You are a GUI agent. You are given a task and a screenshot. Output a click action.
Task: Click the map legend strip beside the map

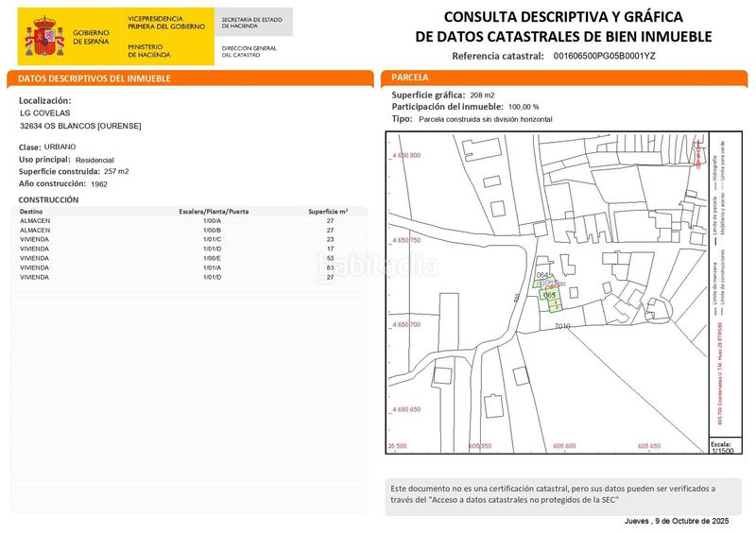725,285
